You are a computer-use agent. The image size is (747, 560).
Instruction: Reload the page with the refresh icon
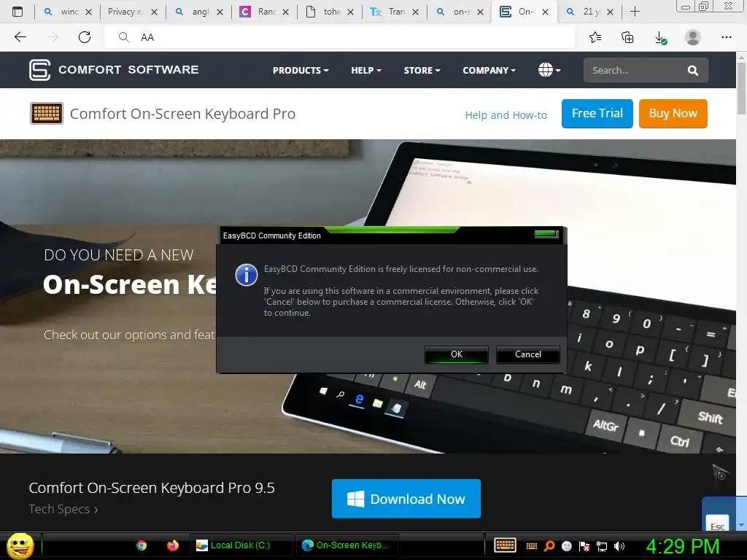coord(85,37)
